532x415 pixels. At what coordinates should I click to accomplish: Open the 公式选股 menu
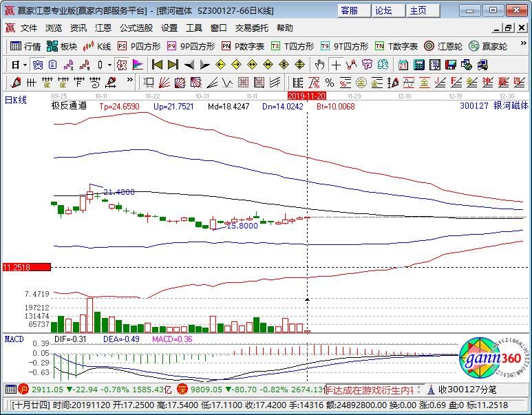tap(136, 28)
